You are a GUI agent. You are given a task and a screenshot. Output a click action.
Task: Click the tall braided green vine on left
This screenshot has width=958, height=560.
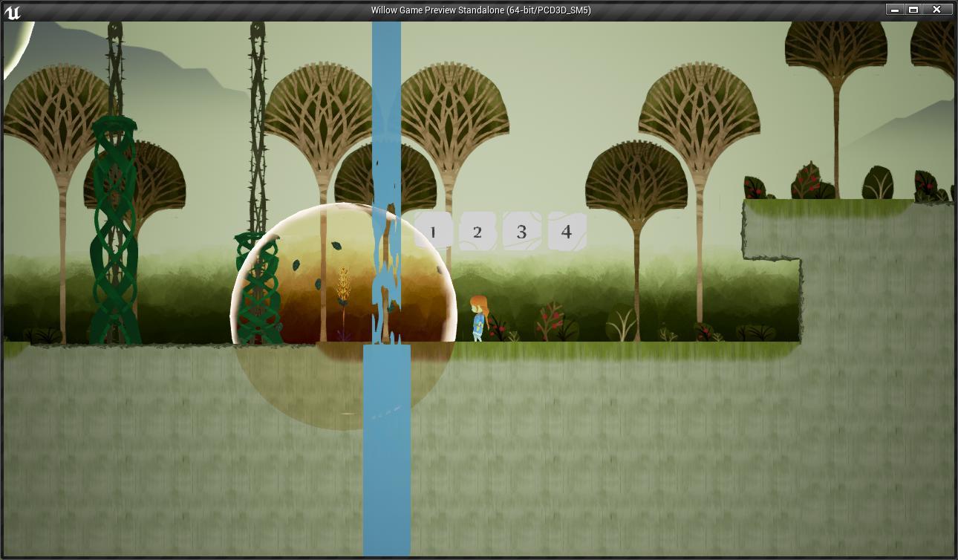115,230
